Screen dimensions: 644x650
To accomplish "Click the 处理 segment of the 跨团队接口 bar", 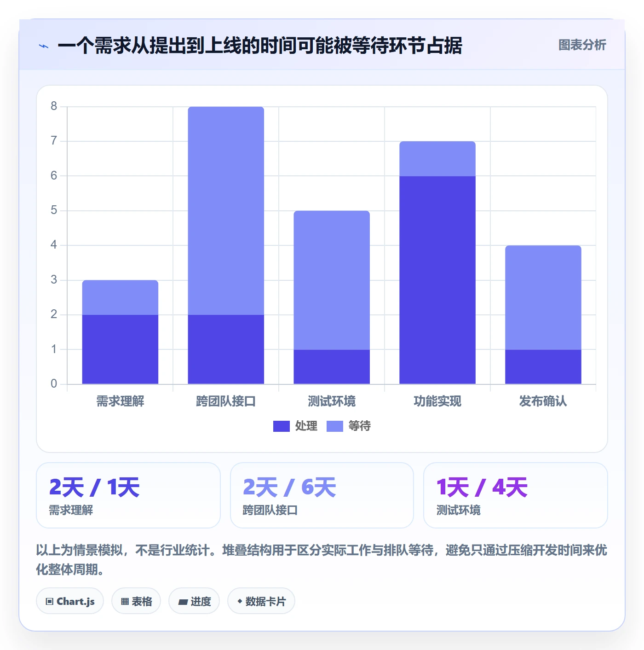I will (226, 349).
